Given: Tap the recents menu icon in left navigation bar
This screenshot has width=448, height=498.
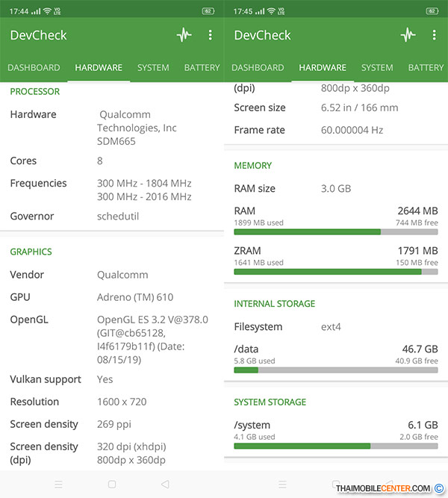Looking at the screenshot, I should pyautogui.click(x=58, y=485).
